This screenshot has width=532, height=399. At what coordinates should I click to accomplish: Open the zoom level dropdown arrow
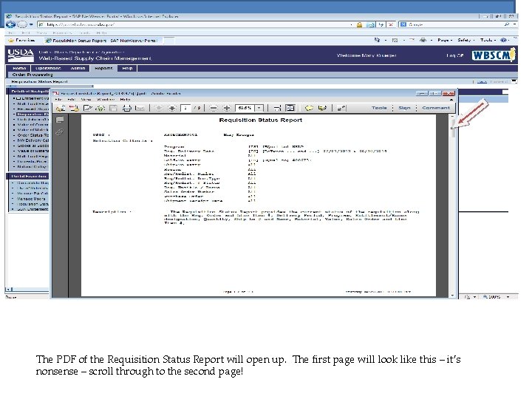point(259,108)
